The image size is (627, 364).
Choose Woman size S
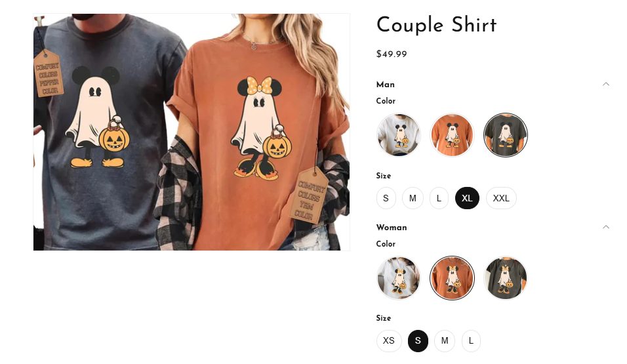click(418, 341)
